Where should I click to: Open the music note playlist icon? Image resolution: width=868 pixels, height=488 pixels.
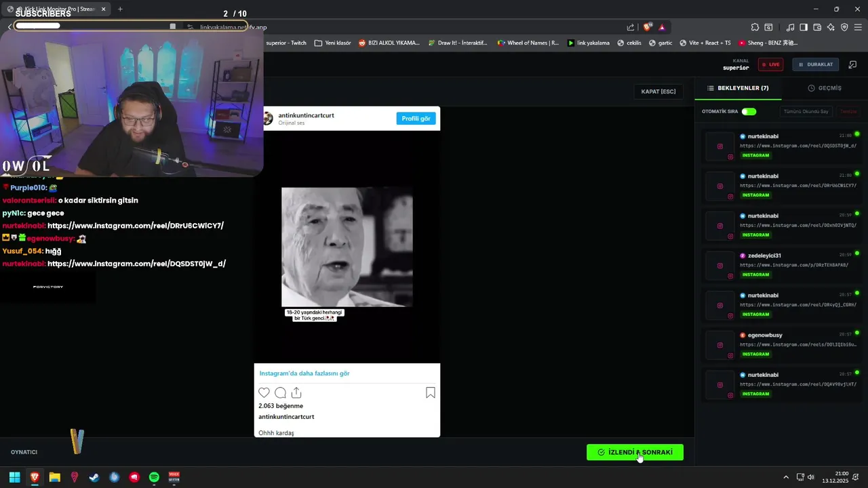pyautogui.click(x=790, y=27)
